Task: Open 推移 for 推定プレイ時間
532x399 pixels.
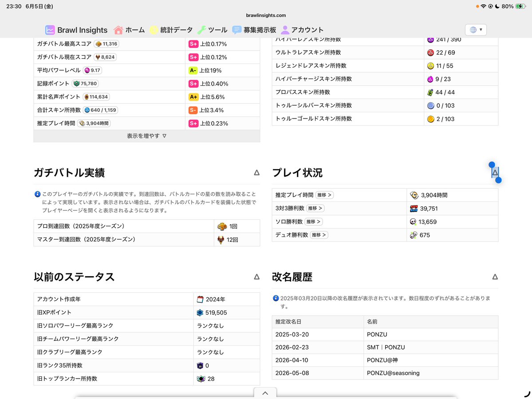Action: coord(324,195)
